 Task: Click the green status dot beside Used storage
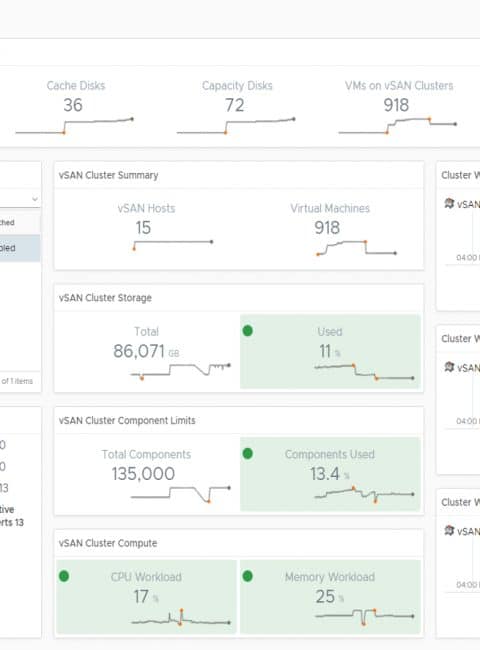pos(247,331)
